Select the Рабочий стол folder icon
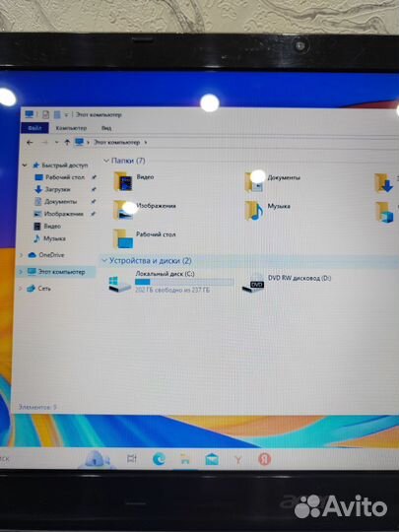This screenshot has width=399, height=532. click(x=123, y=238)
